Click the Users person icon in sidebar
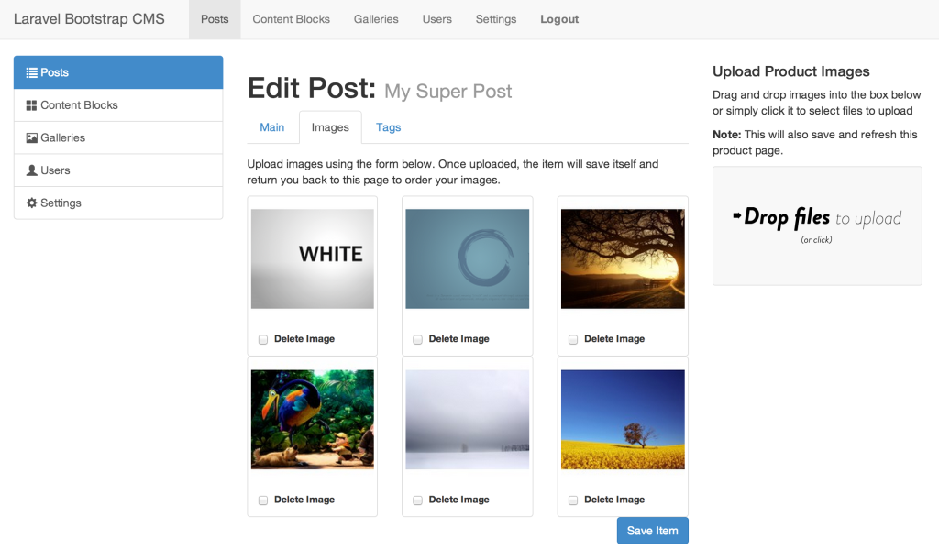The width and height of the screenshot is (939, 560). tap(32, 170)
